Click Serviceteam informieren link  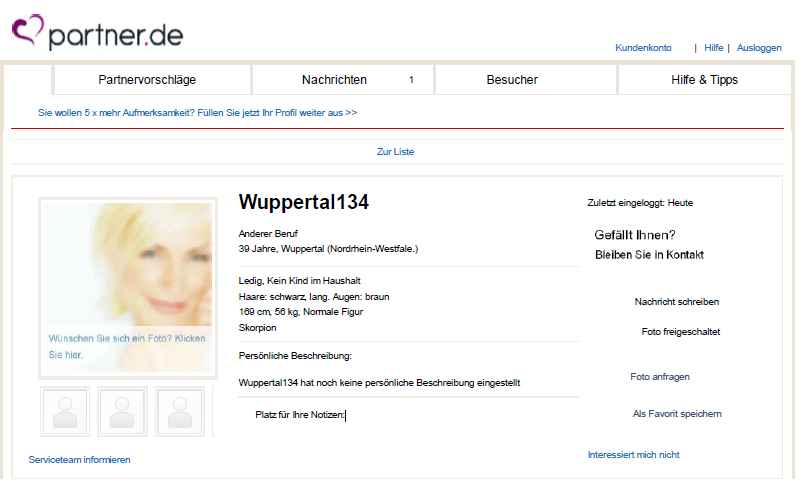click(80, 460)
